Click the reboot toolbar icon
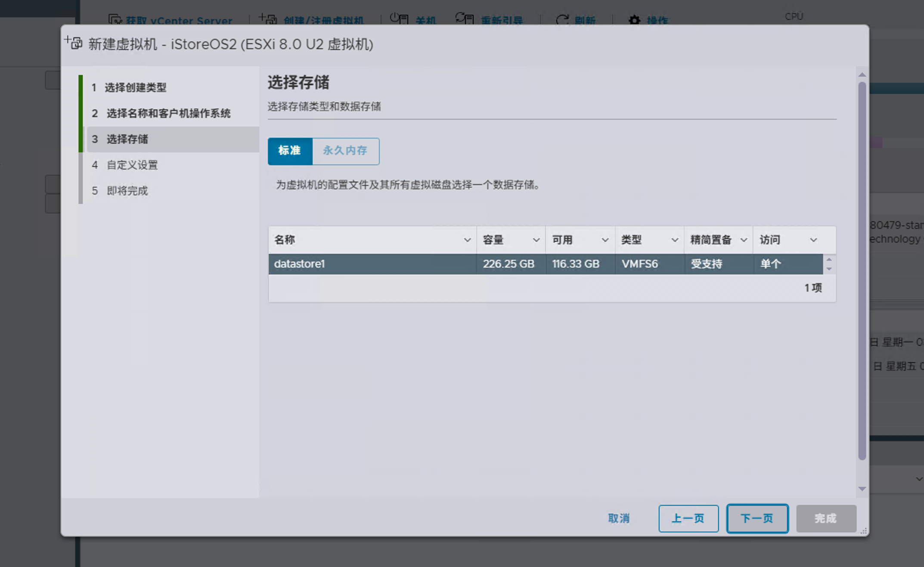 click(x=465, y=18)
